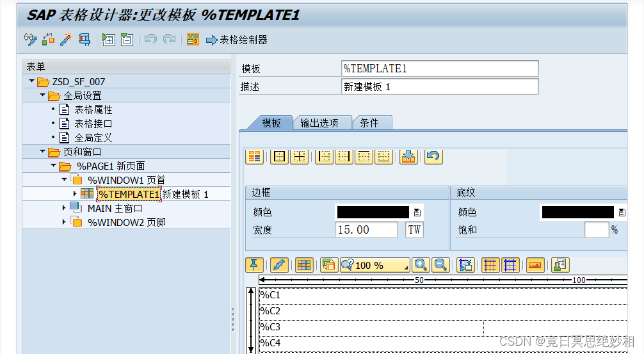Select the %C1 row in table painter
The image size is (644, 354).
pyautogui.click(x=443, y=296)
